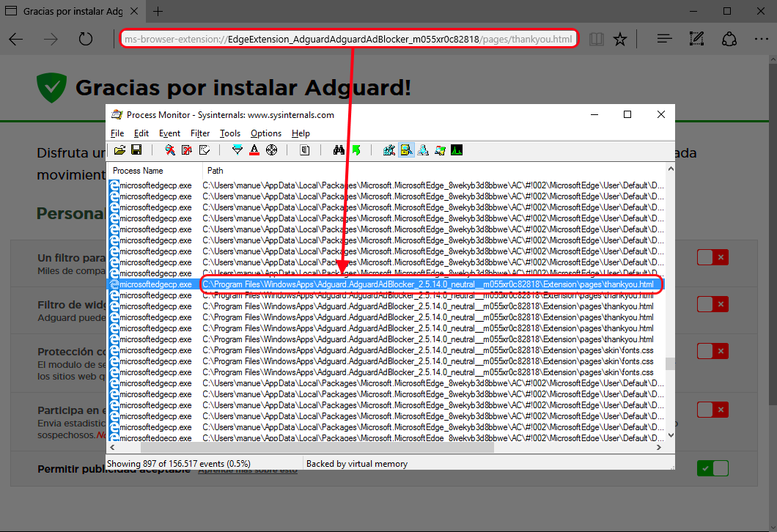Image resolution: width=777 pixels, height=532 pixels.
Task: Disable the green acceptable ads switch
Action: point(712,468)
